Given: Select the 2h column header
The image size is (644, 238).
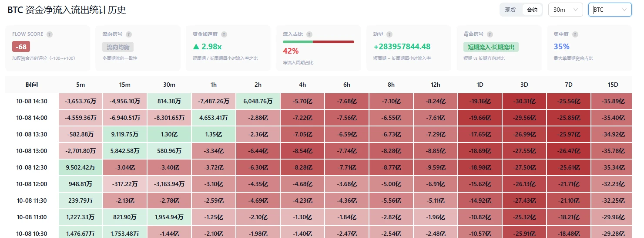Looking at the screenshot, I should tap(258, 85).
